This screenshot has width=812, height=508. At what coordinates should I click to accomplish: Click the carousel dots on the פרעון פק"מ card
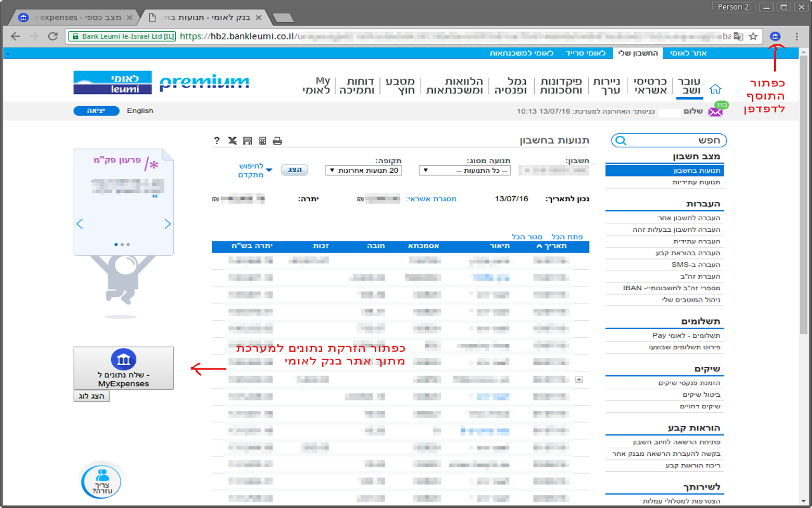[123, 244]
